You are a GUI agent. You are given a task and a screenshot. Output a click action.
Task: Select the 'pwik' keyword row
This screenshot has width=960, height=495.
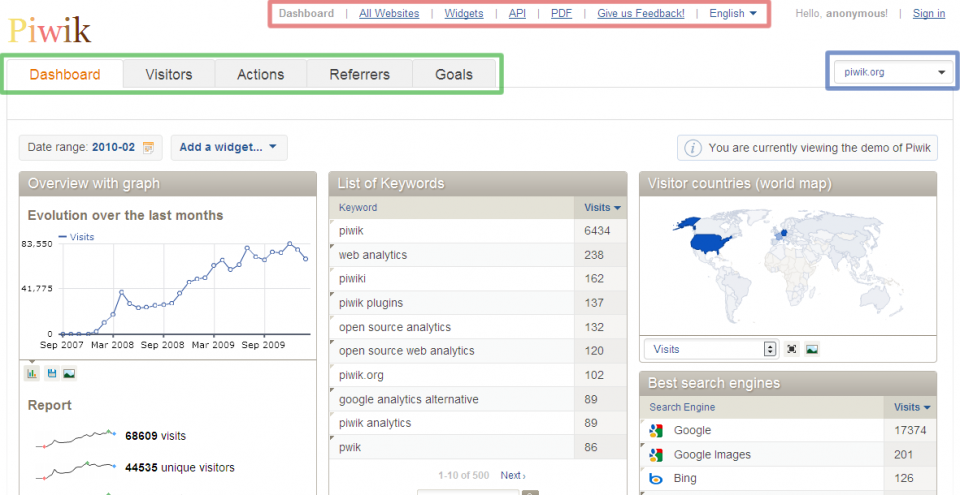pyautogui.click(x=478, y=447)
